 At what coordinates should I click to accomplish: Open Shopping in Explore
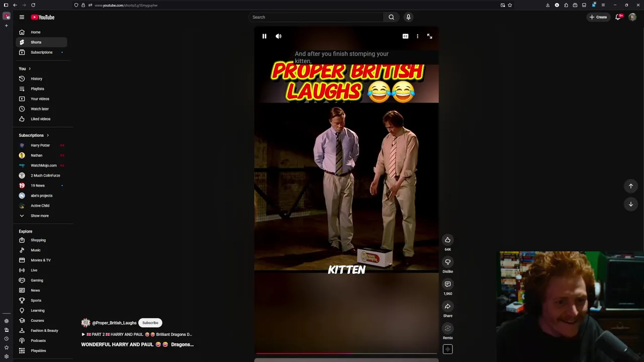point(42,240)
